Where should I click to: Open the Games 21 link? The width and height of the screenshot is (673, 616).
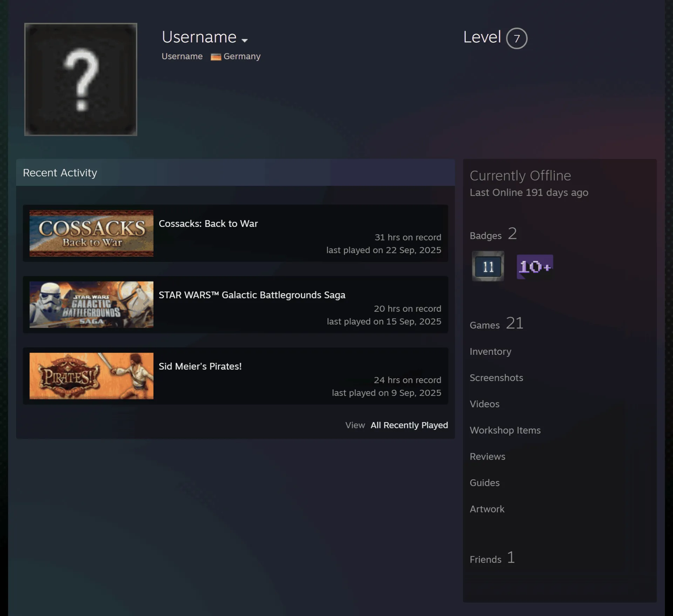[x=496, y=323]
